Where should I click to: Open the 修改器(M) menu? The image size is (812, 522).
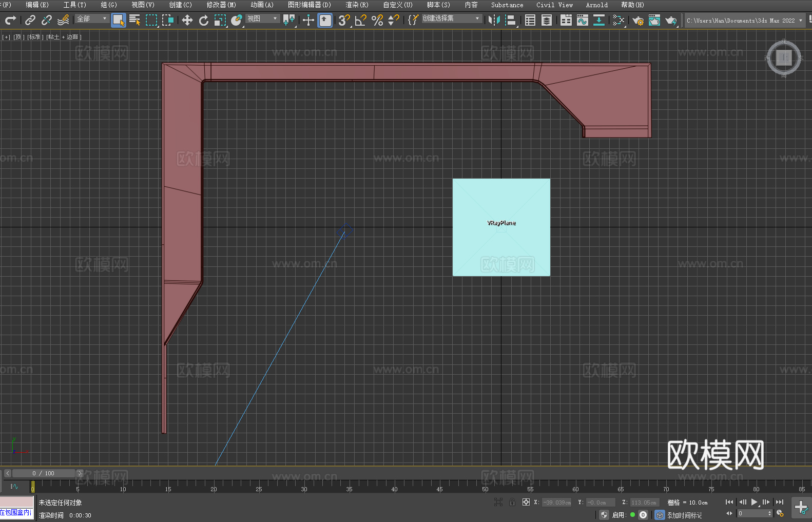pyautogui.click(x=221, y=5)
